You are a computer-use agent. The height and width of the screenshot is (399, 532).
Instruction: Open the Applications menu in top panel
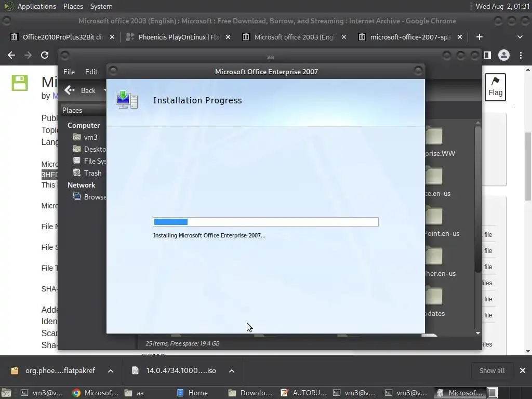(x=37, y=6)
